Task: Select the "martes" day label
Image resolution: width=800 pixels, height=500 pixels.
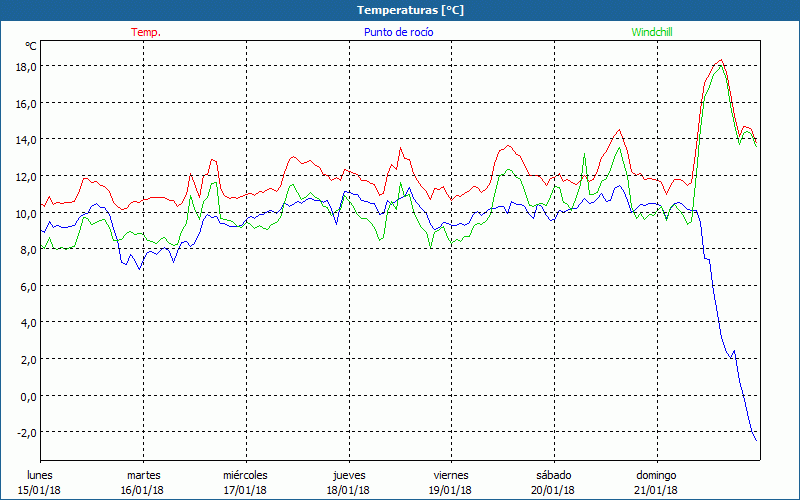Action: (143, 474)
